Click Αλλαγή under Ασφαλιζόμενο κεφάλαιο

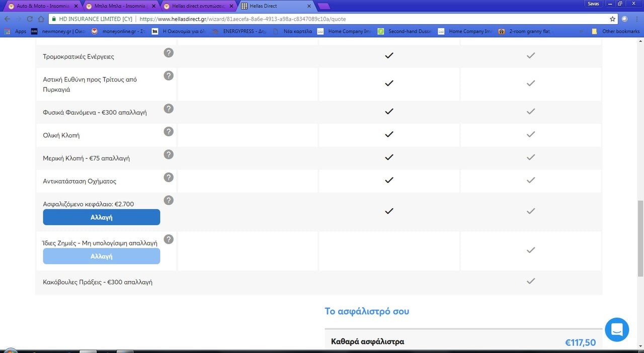(101, 217)
